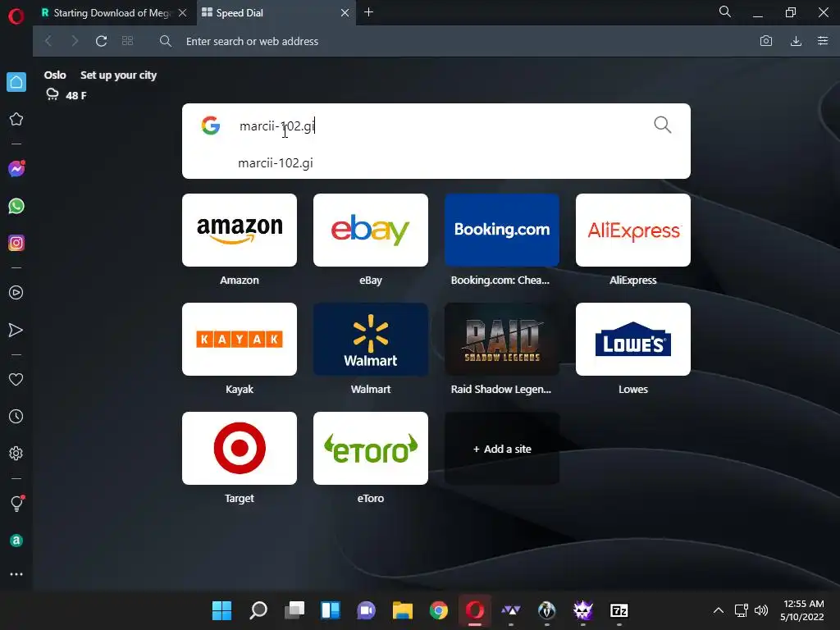Screen dimensions: 840x630
Task: Open Bookmarks star icon in sidebar
Action: click(16, 119)
